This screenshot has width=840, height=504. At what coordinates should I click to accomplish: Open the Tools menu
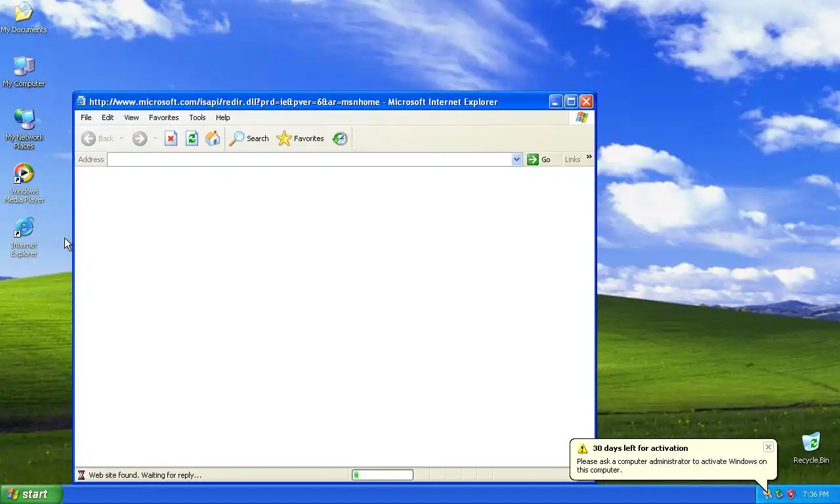197,117
